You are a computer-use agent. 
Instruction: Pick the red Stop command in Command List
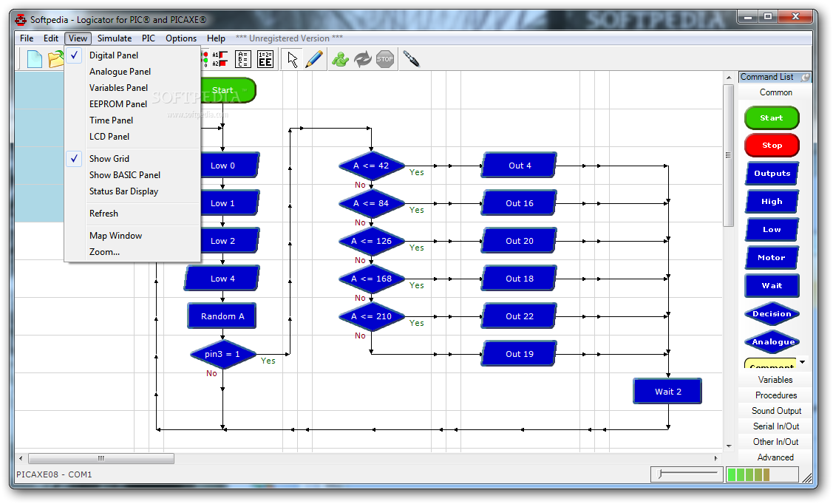(772, 146)
